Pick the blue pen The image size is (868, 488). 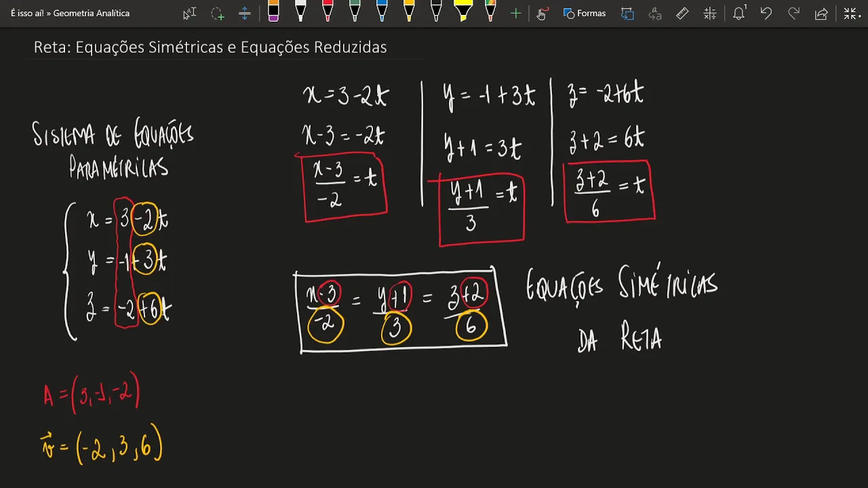tap(382, 12)
